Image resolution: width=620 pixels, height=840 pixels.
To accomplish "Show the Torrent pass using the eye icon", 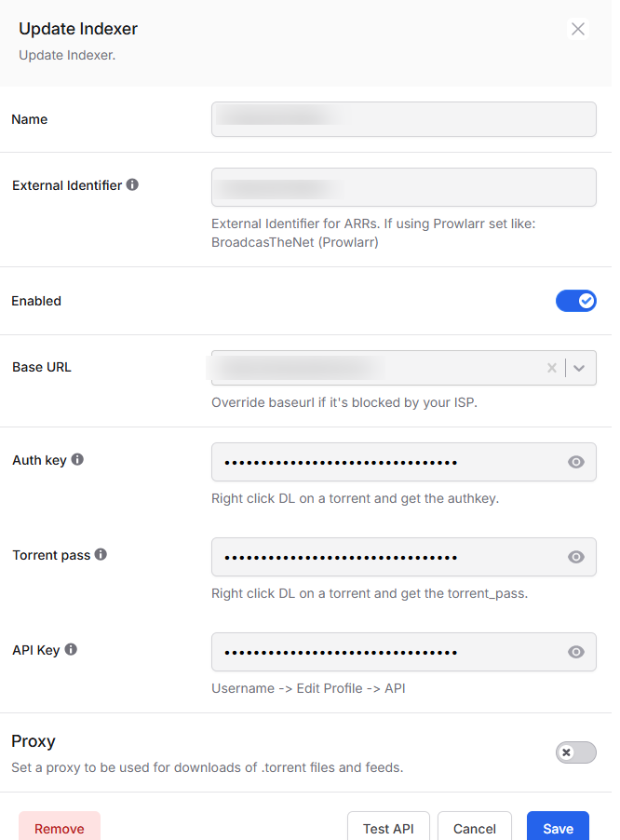I will tap(576, 557).
